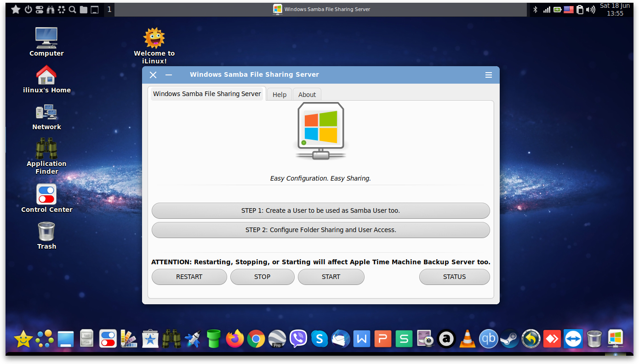The width and height of the screenshot is (639, 364).
Task: Open the file cabinet icon in the dock
Action: click(87, 339)
